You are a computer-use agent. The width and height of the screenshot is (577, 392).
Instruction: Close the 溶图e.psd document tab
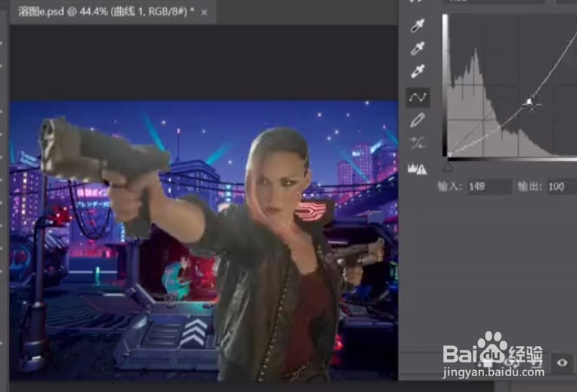coord(204,13)
